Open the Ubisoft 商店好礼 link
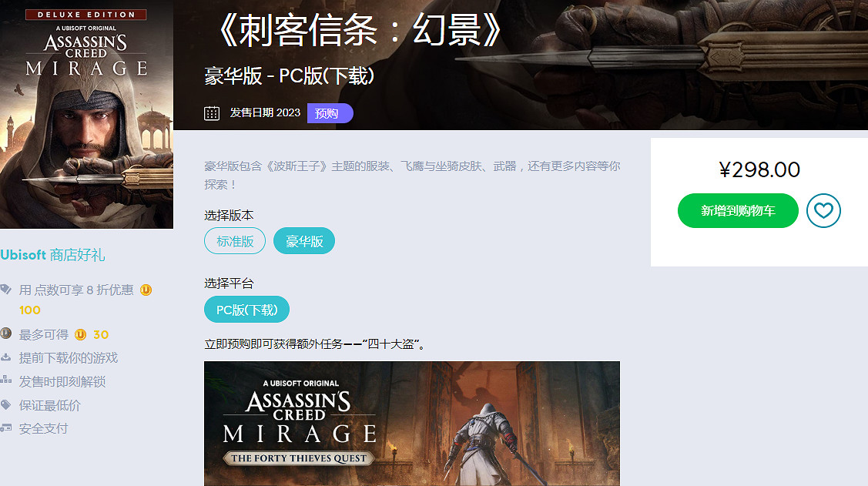 tap(52, 255)
